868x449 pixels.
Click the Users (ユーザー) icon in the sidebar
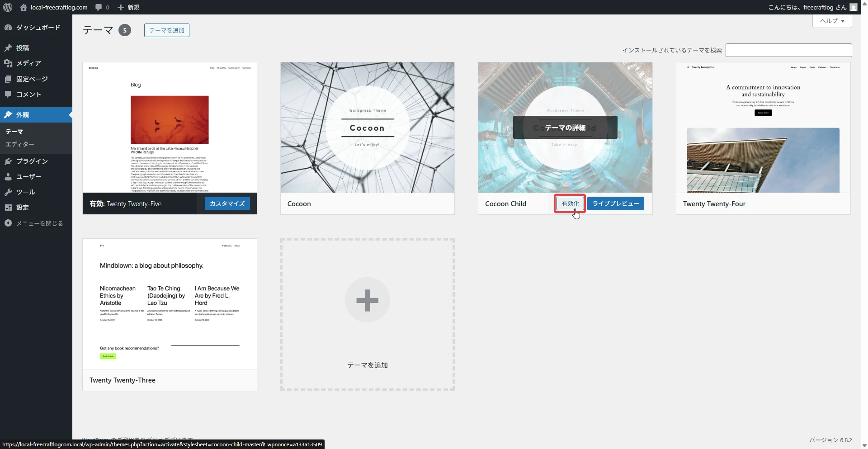8,177
